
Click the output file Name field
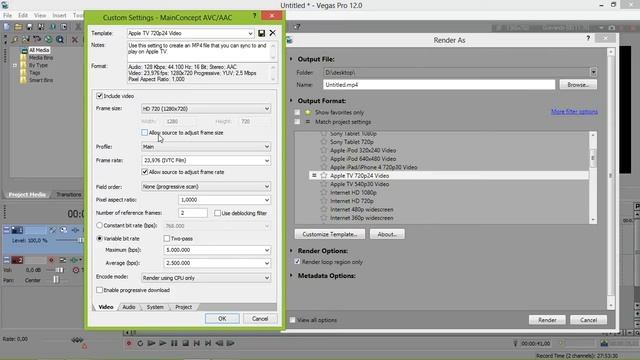pos(439,85)
